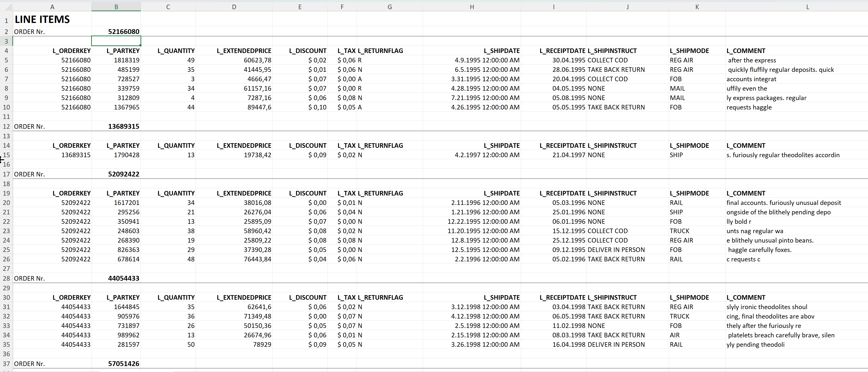
Task: Select row 12 header
Action: click(x=6, y=127)
